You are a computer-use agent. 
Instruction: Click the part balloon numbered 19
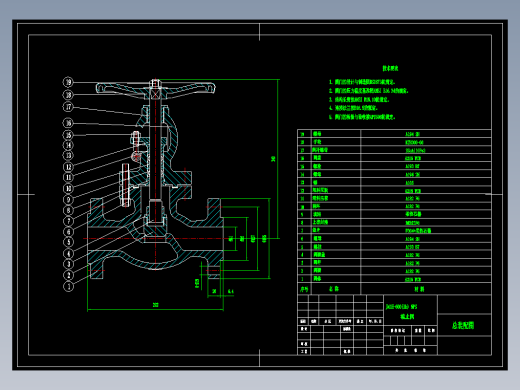(x=68, y=82)
